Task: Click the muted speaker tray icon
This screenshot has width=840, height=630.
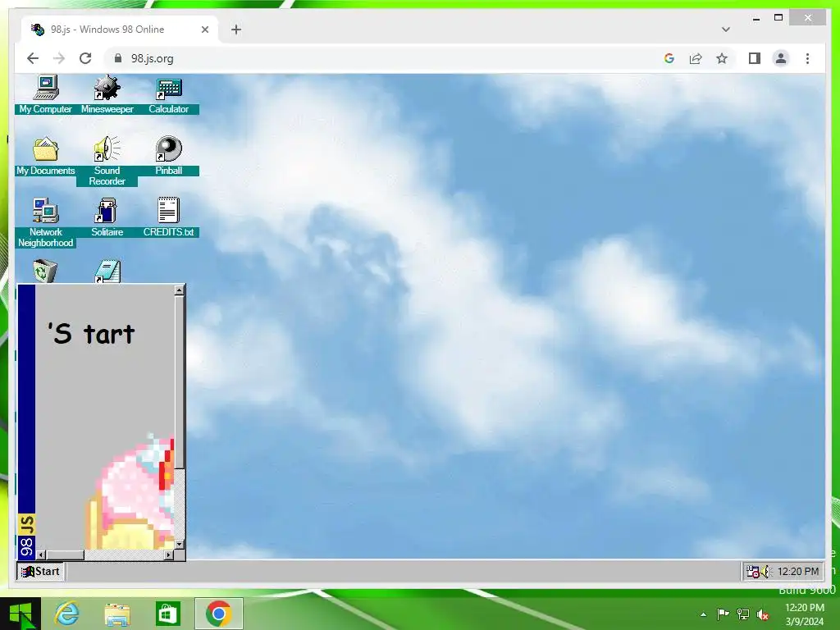Action: click(762, 614)
